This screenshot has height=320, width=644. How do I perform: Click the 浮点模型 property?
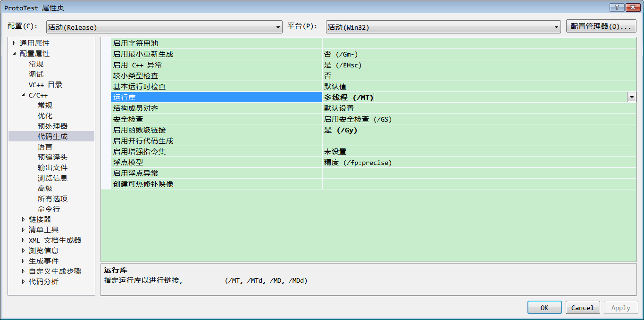[217, 163]
